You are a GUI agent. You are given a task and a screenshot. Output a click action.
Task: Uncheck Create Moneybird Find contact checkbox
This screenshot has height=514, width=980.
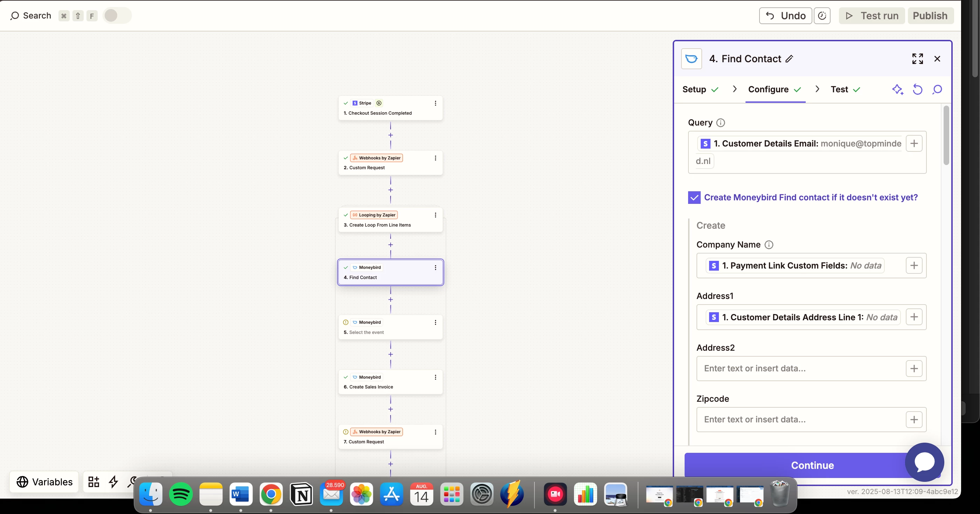pos(694,197)
